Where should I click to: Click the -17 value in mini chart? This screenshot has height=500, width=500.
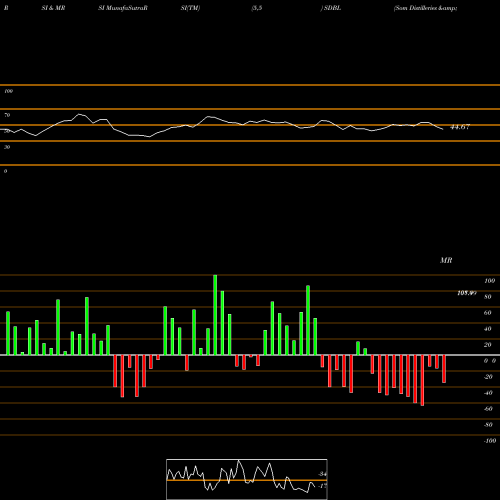(x=322, y=486)
